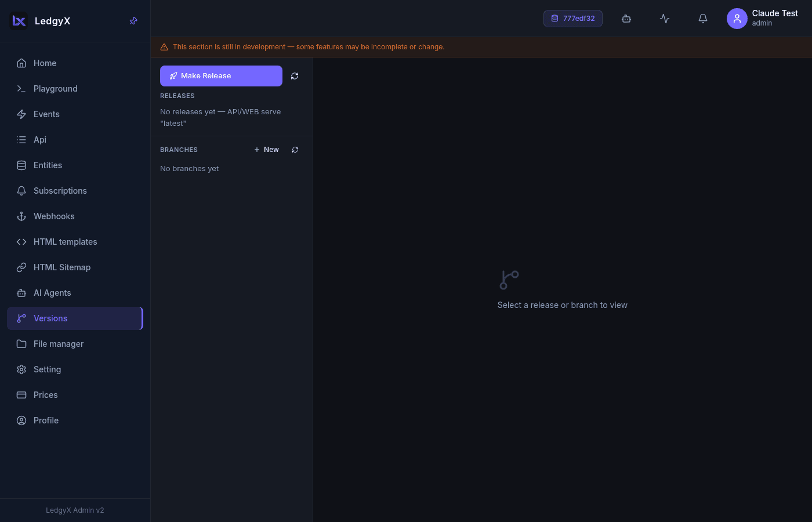Open Api in sidebar
The height and width of the screenshot is (522, 812).
point(75,140)
